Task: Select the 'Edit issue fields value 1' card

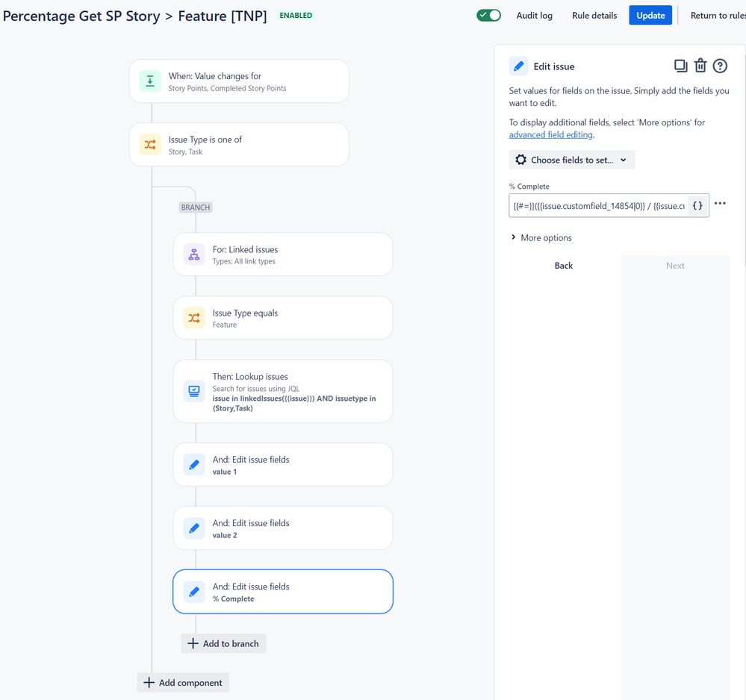Action: click(283, 465)
